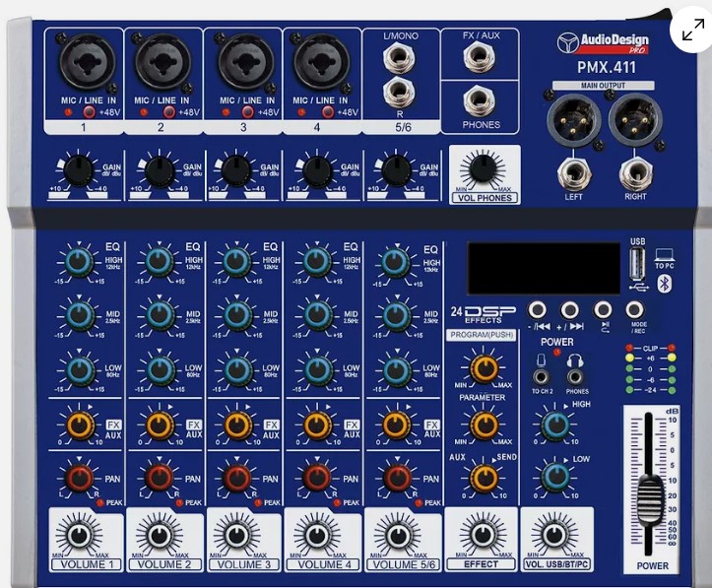Click the 24 DSP Effects logo
The width and height of the screenshot is (712, 588).
[484, 314]
